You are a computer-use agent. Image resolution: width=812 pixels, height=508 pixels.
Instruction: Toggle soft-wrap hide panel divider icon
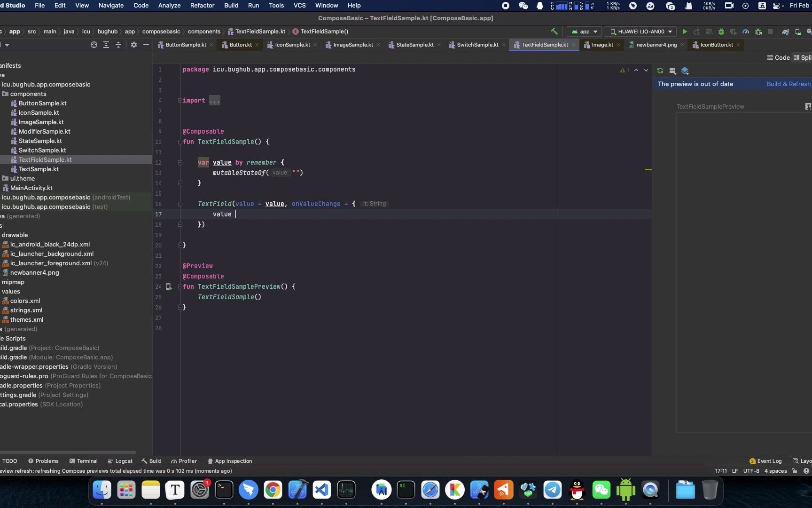tap(146, 45)
